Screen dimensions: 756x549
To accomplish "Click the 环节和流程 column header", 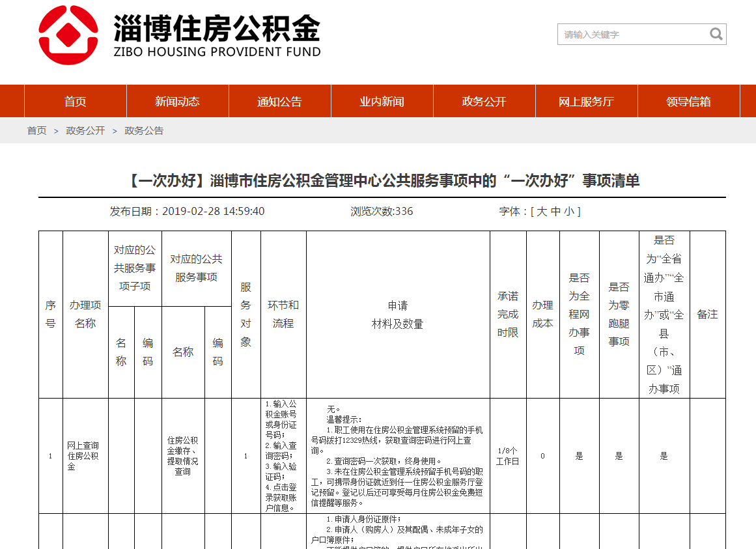I will coord(283,315).
